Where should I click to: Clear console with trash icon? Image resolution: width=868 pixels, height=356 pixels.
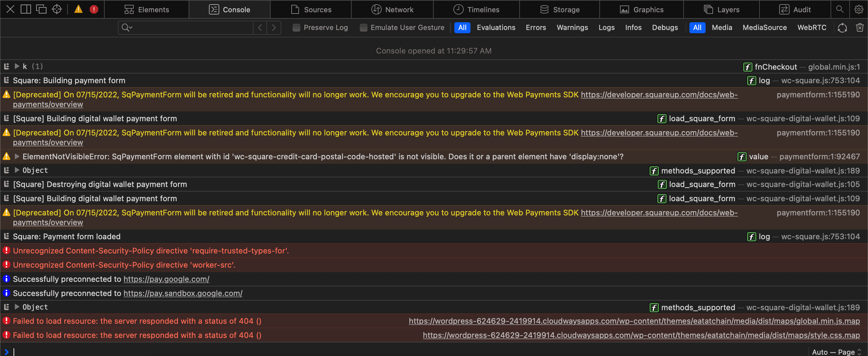pos(860,28)
